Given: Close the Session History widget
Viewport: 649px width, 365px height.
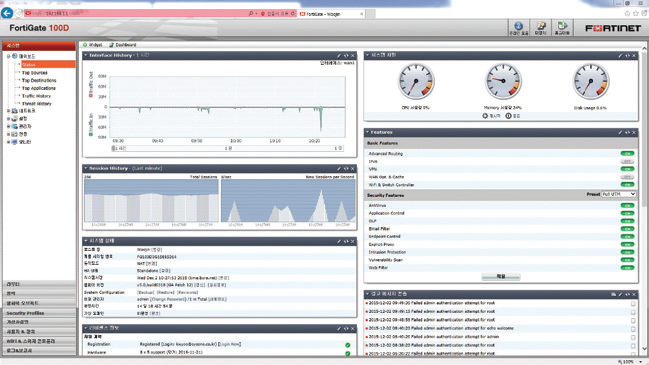Looking at the screenshot, I should click(353, 168).
